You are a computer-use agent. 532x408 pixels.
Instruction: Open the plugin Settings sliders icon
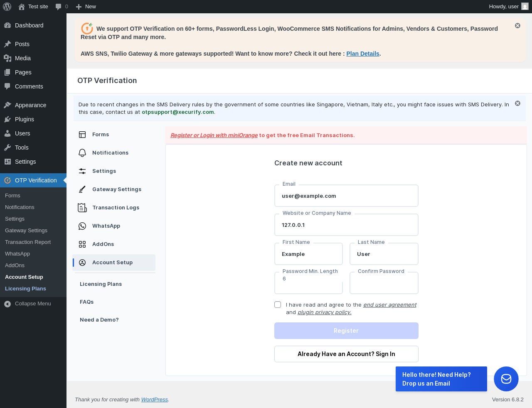tap(82, 171)
